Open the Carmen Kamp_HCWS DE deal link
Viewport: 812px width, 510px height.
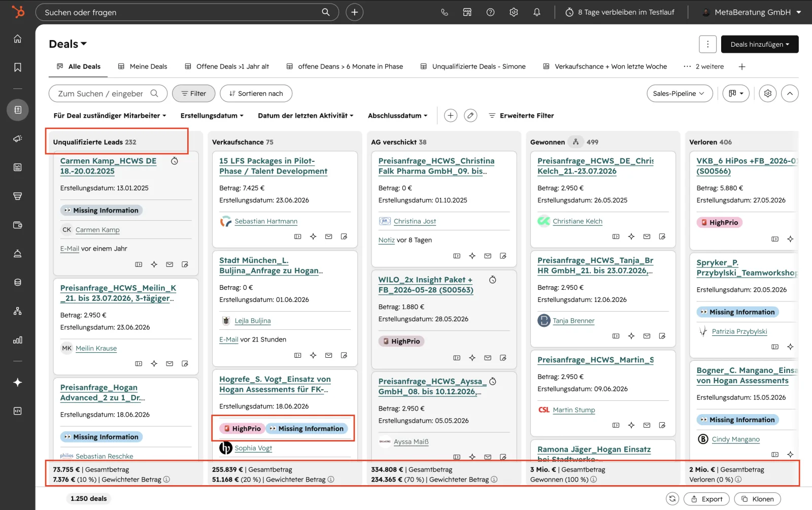point(108,166)
